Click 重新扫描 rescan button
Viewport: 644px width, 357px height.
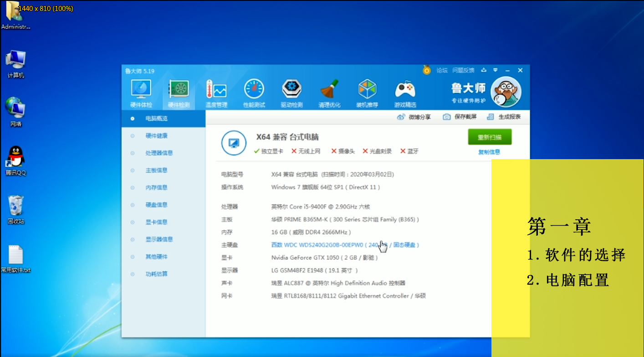[x=490, y=137]
